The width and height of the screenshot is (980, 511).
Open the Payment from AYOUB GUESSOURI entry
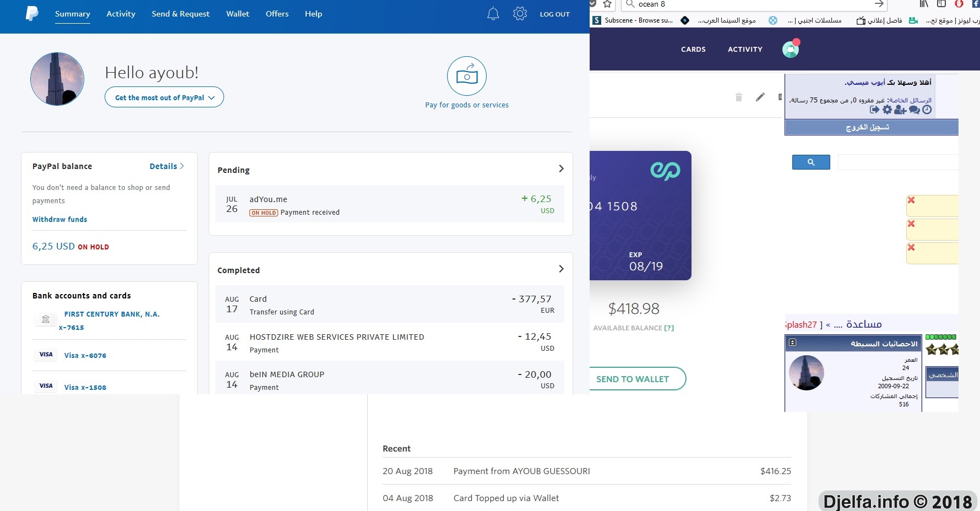pos(587,471)
